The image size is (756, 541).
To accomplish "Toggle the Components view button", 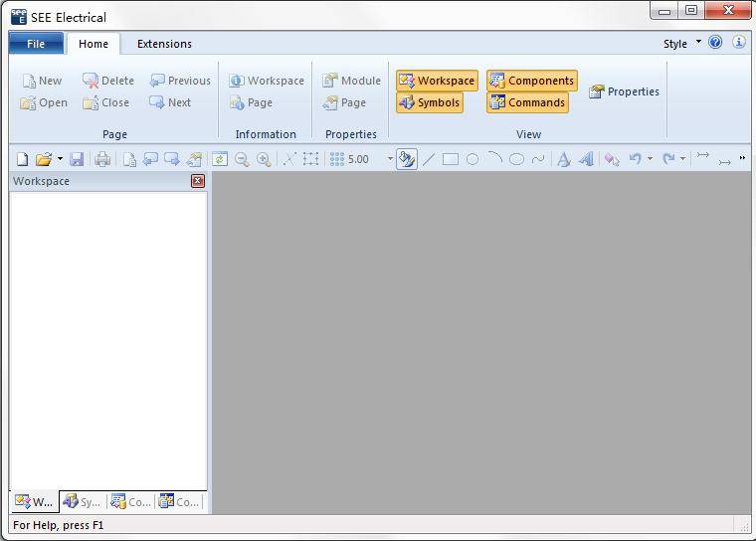I will 531,81.
